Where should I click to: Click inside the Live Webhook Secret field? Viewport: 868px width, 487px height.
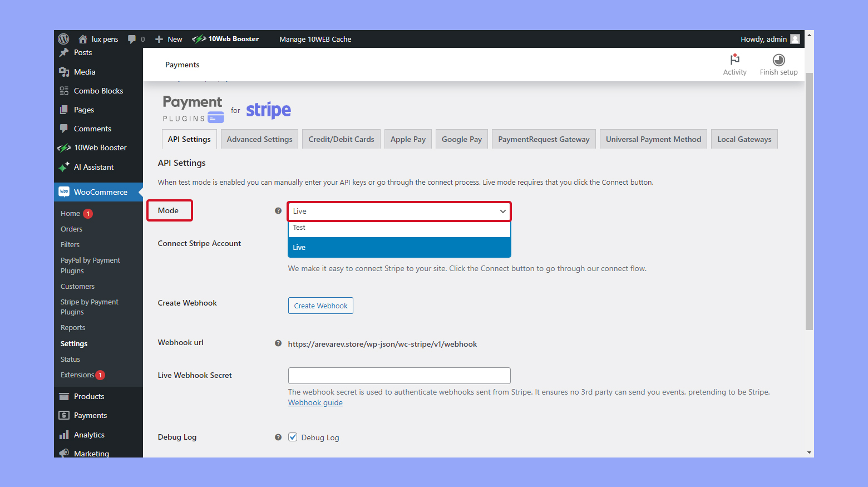[398, 375]
